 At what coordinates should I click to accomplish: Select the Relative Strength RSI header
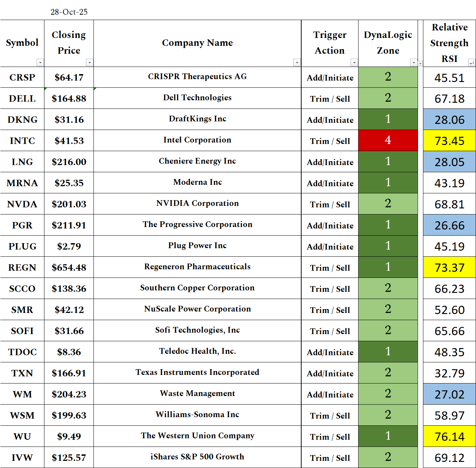[x=449, y=43]
